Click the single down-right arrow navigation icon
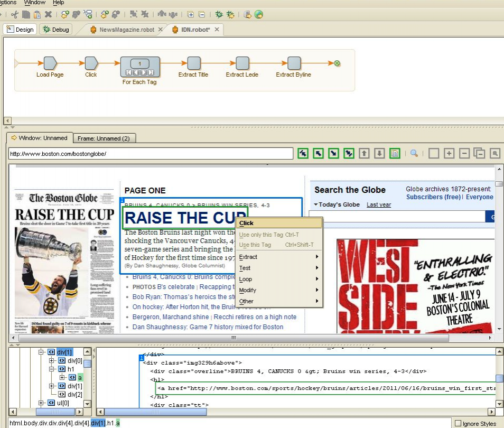The height and width of the screenshot is (428, 504). [333, 153]
